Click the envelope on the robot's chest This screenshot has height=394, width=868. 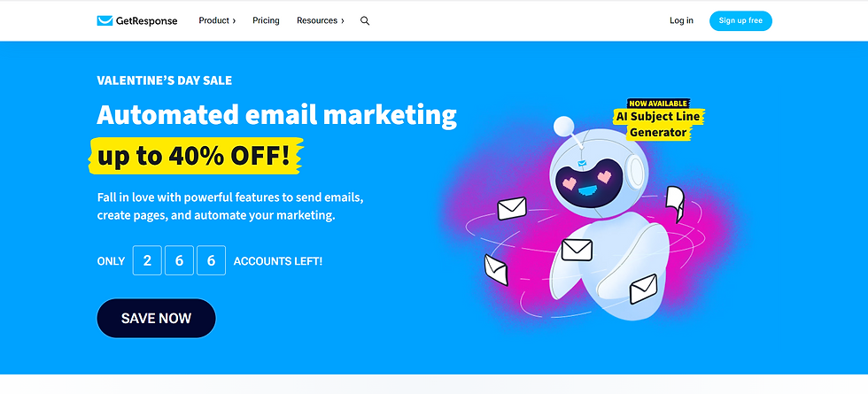tap(577, 250)
